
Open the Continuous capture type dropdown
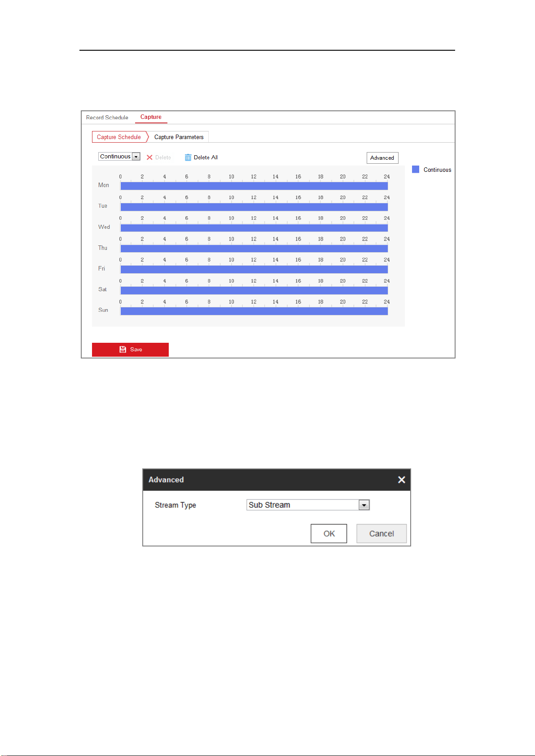(x=119, y=157)
